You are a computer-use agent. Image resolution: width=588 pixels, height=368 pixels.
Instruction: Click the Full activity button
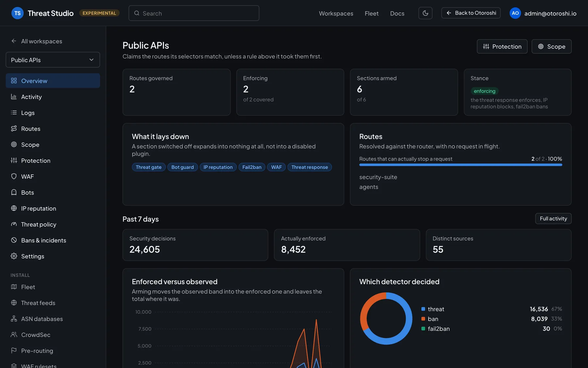[553, 219]
